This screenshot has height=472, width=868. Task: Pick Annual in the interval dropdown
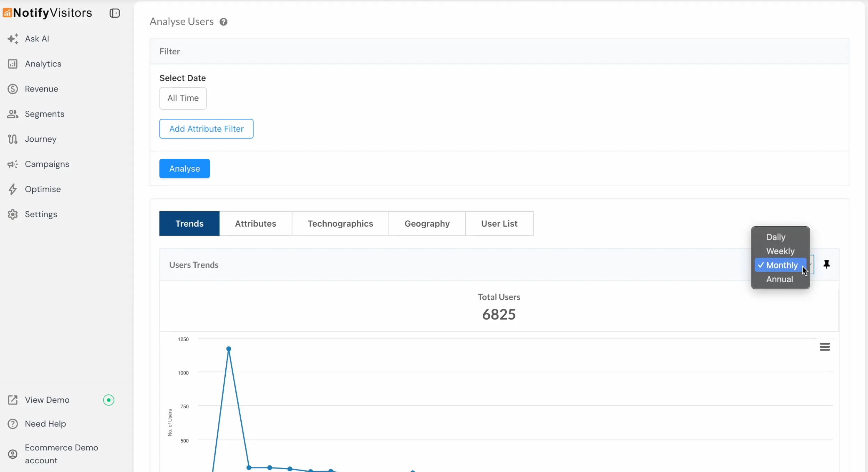779,279
